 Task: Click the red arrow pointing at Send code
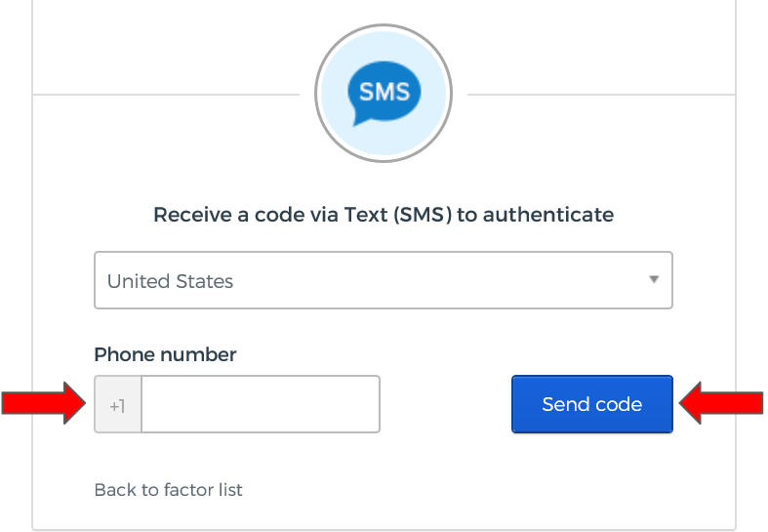(x=720, y=403)
